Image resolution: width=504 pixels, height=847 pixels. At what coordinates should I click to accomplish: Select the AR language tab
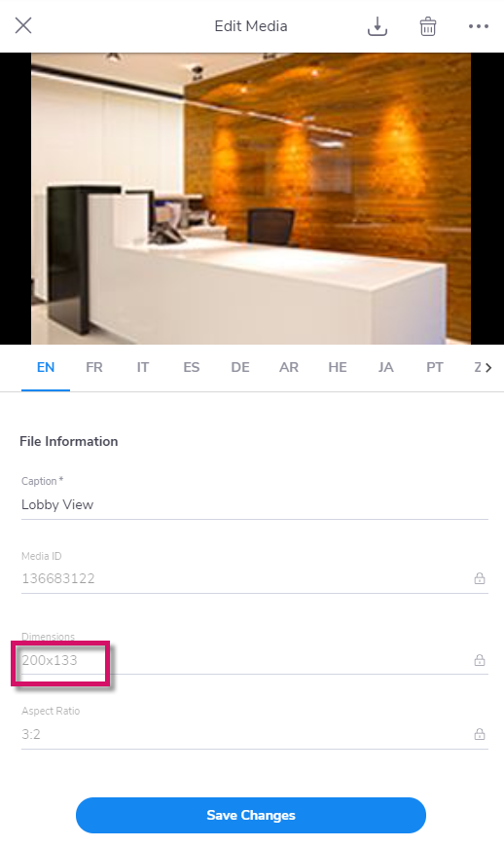tap(289, 367)
